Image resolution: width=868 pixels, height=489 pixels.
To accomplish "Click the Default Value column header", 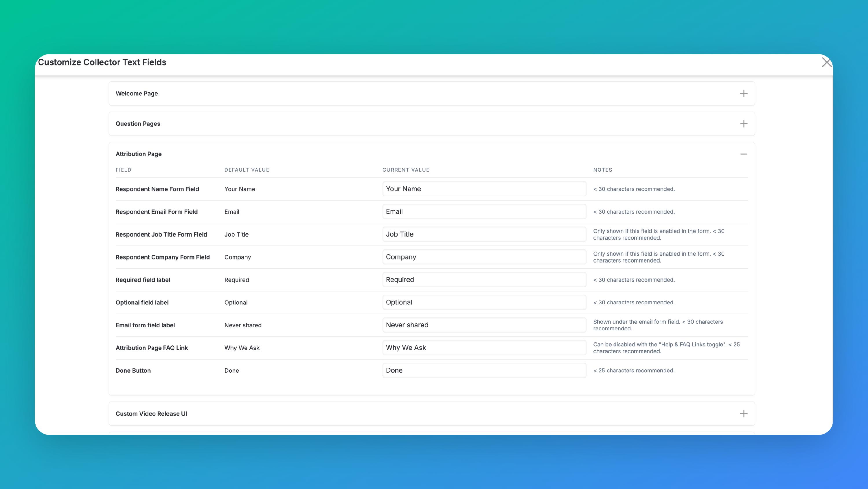I will (x=247, y=170).
